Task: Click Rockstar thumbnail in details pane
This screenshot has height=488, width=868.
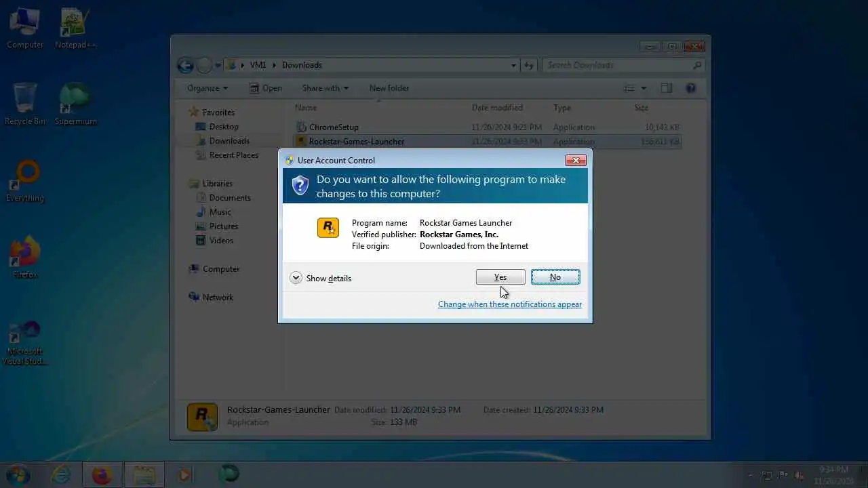Action: coord(202,417)
